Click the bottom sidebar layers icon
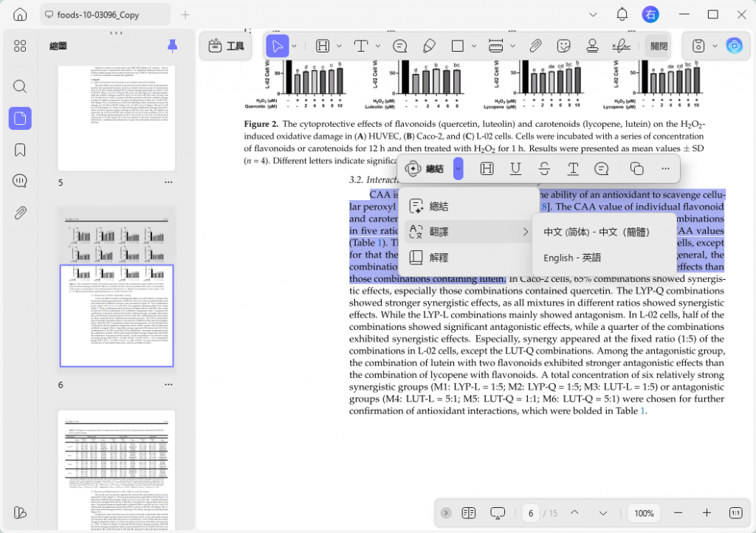Viewport: 756px width, 533px height. pos(20,513)
